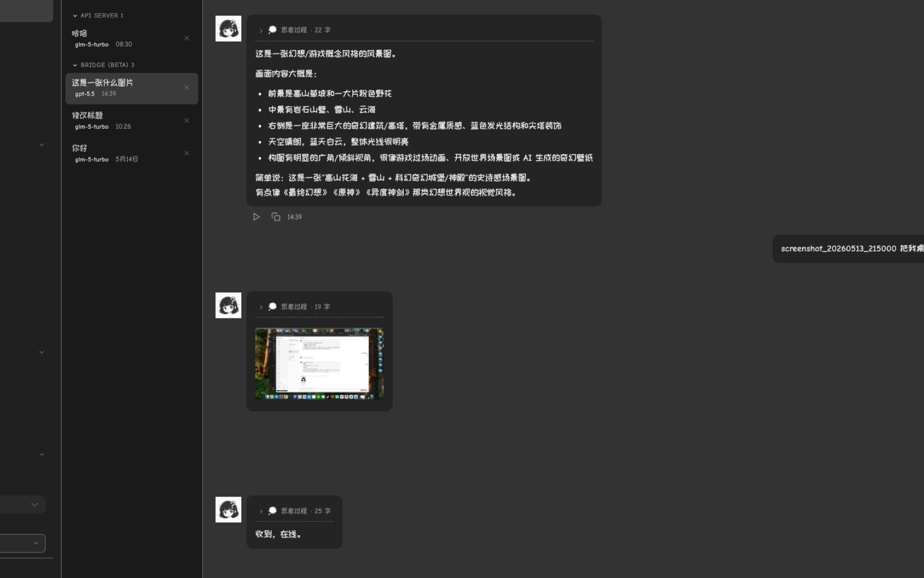The image size is (924, 578).
Task: Click the 5月14日 date on the 你好 conversation
Action: (126, 159)
